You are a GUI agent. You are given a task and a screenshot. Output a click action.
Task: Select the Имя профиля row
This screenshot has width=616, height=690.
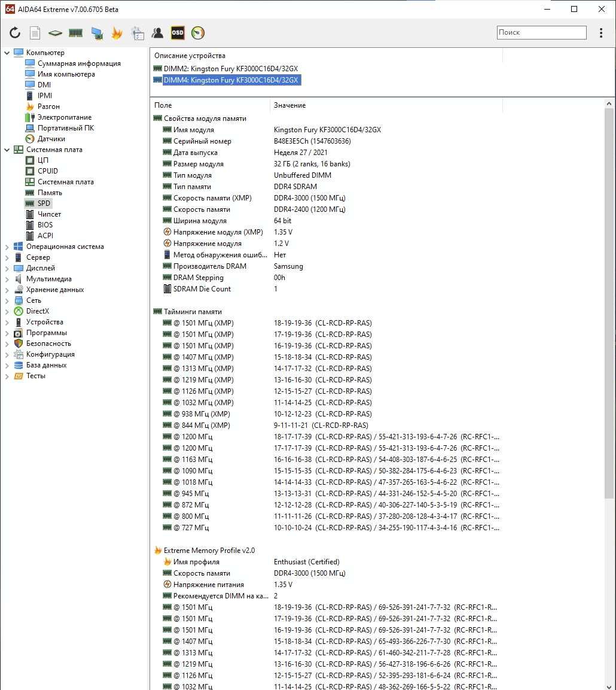326,562
